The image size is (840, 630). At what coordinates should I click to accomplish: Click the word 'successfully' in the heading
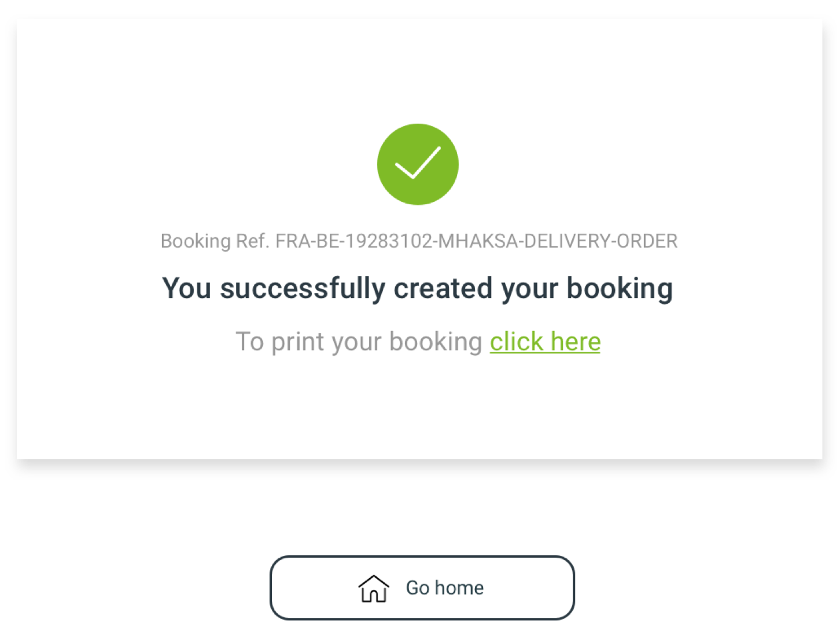coord(303,288)
